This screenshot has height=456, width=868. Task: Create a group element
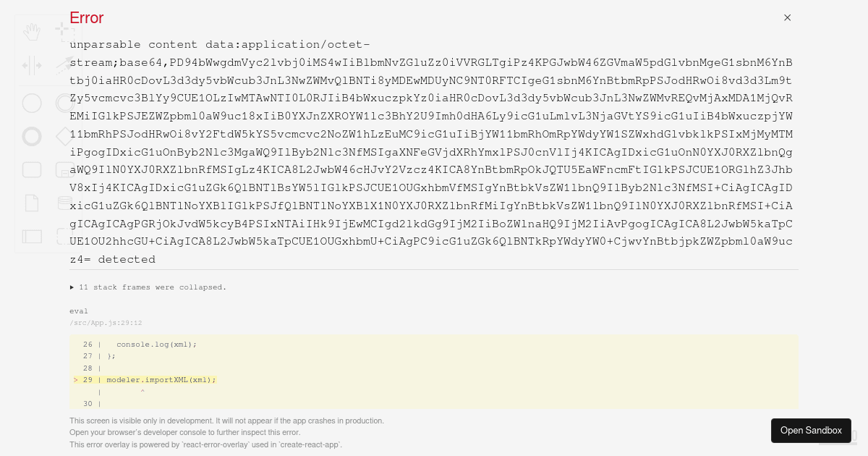(64, 236)
